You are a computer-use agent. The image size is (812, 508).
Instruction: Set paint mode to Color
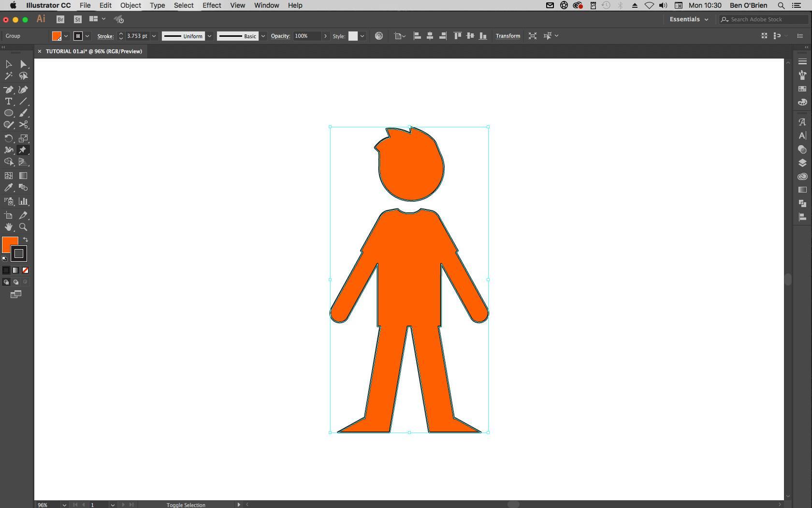(x=6, y=270)
